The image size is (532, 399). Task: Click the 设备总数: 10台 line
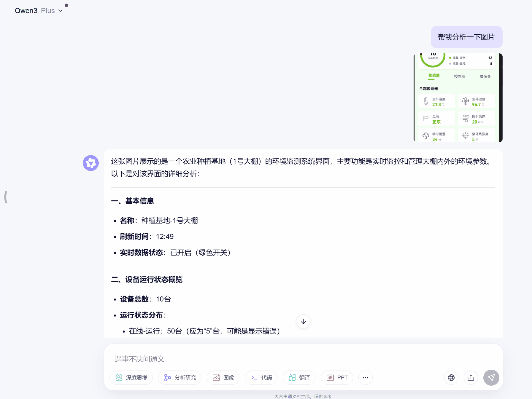[x=145, y=299]
